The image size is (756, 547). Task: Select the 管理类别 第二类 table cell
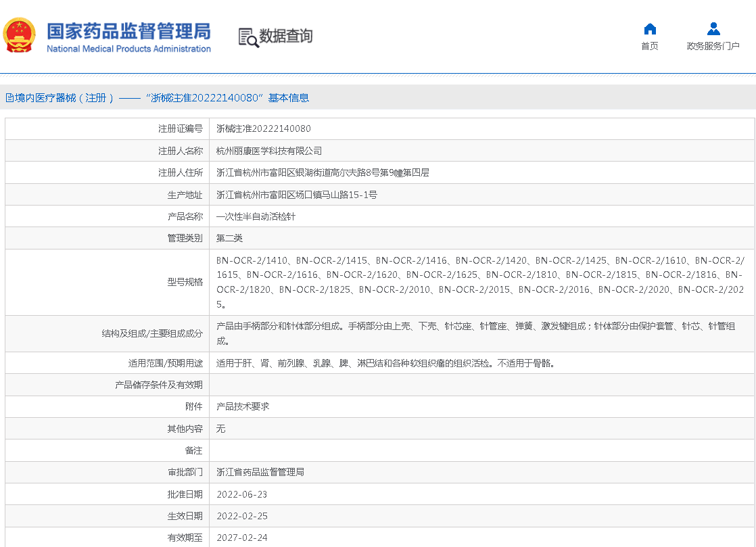[231, 238]
